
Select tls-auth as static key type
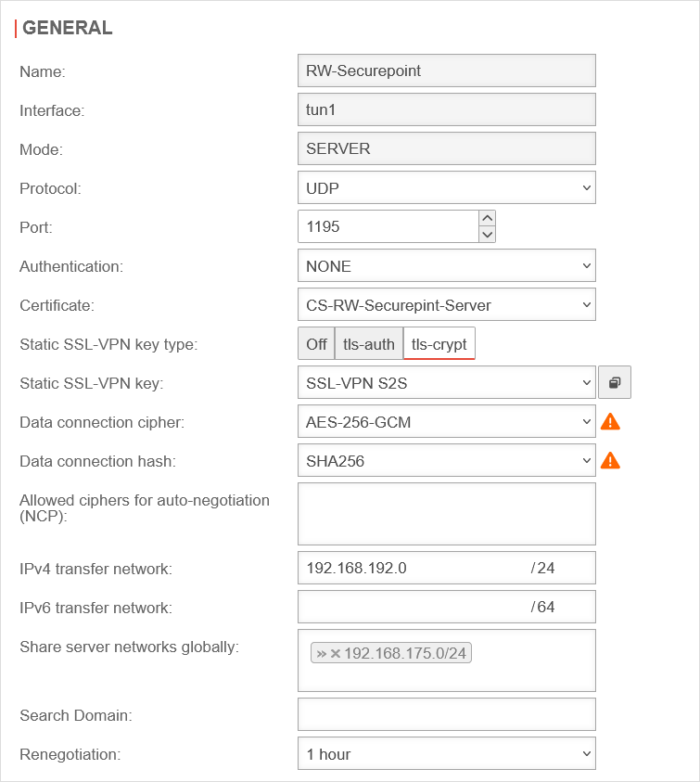[369, 344]
